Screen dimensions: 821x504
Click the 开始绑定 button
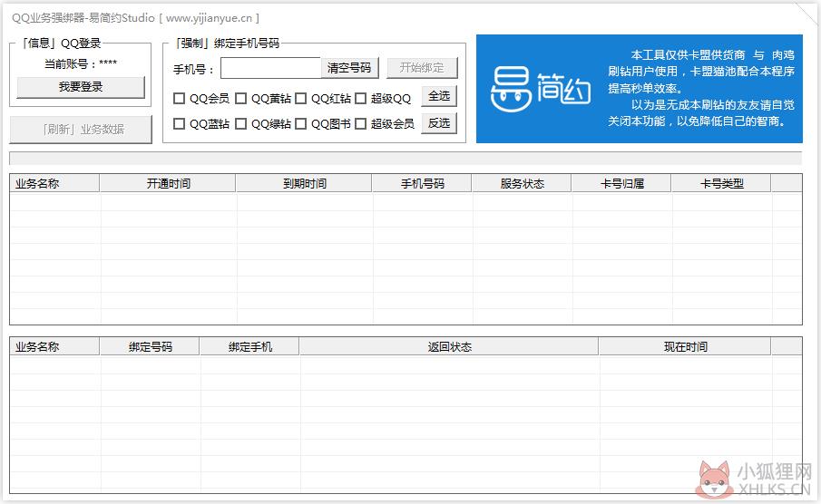pos(422,68)
